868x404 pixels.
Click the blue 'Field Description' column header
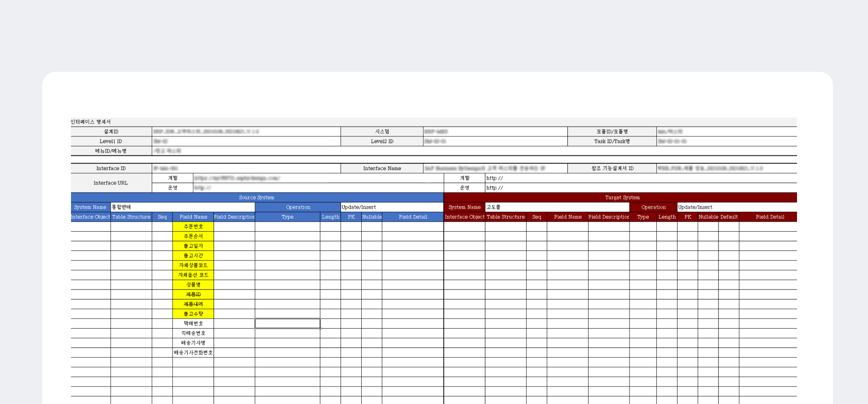tap(234, 217)
